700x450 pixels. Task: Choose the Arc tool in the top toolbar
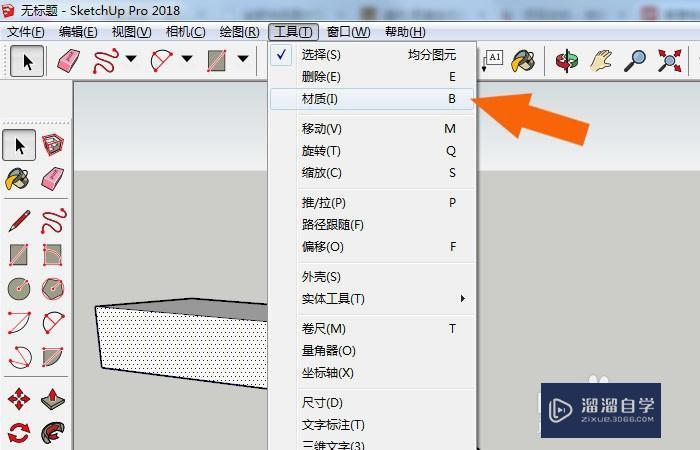(x=162, y=60)
